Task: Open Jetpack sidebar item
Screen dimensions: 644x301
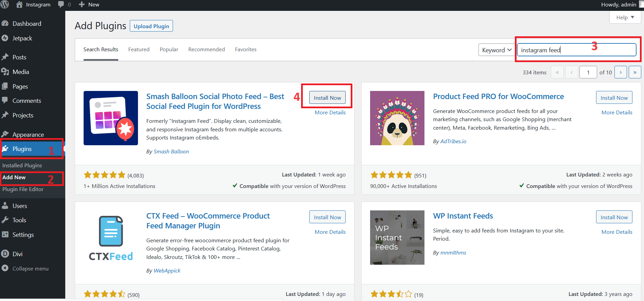Action: point(22,38)
